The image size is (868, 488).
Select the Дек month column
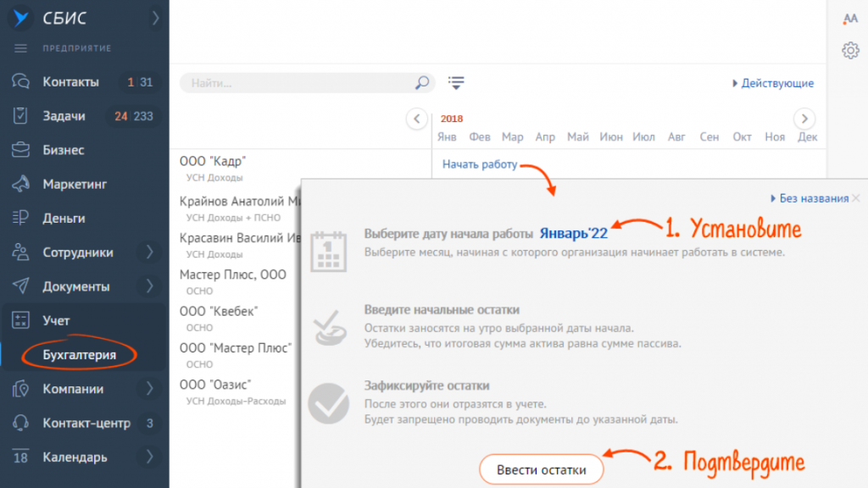807,136
